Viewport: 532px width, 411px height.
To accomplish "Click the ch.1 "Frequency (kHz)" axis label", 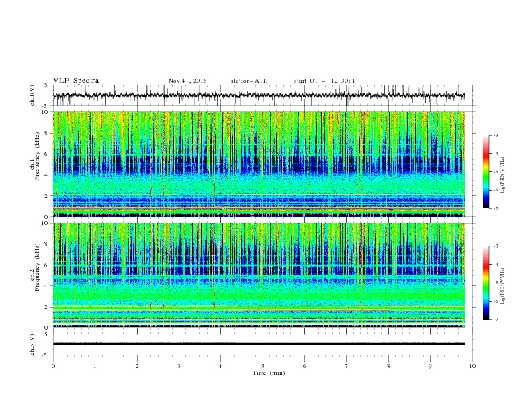I will (x=38, y=156).
